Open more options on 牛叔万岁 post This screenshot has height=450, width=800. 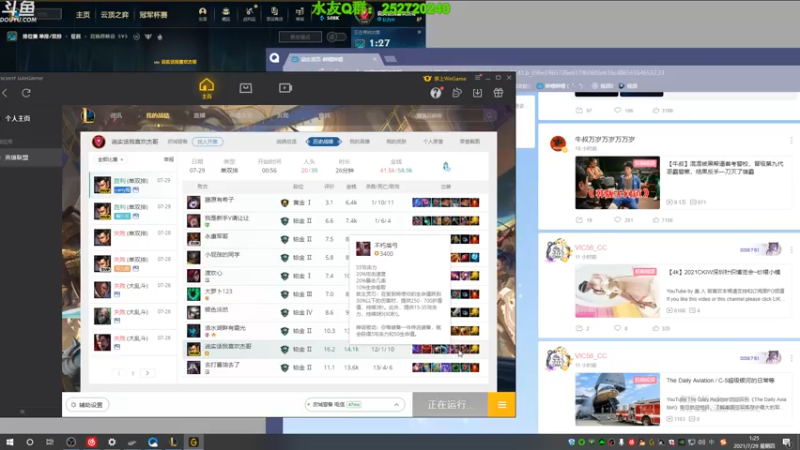pos(791,141)
